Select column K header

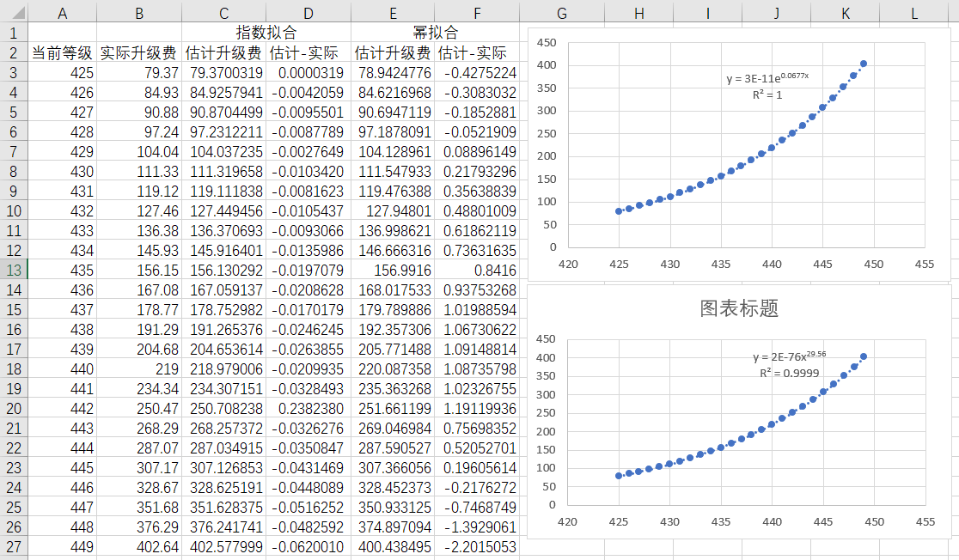(x=846, y=13)
